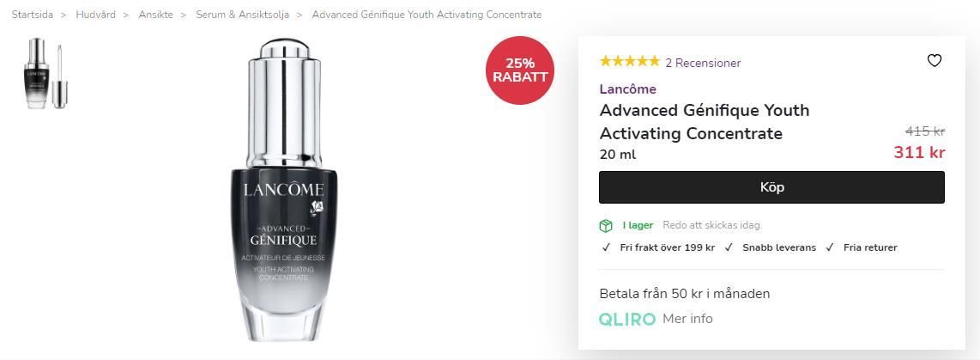Open Mer info about Qliro payment
Viewport: 980px width, 360px height.
tap(687, 319)
